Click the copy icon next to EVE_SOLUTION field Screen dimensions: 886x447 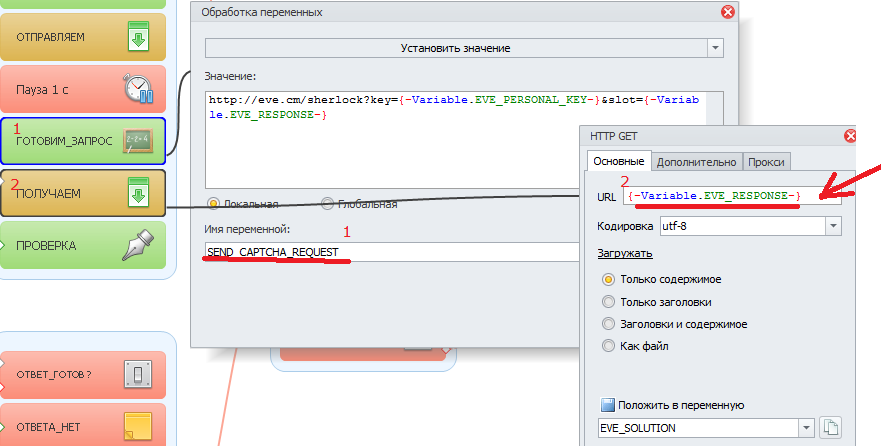(x=829, y=428)
